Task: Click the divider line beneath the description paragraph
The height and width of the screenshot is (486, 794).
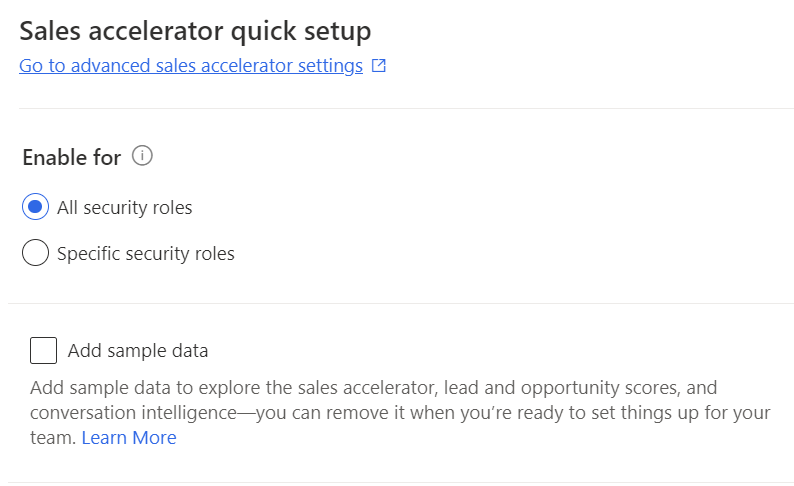Action: pyautogui.click(x=400, y=482)
